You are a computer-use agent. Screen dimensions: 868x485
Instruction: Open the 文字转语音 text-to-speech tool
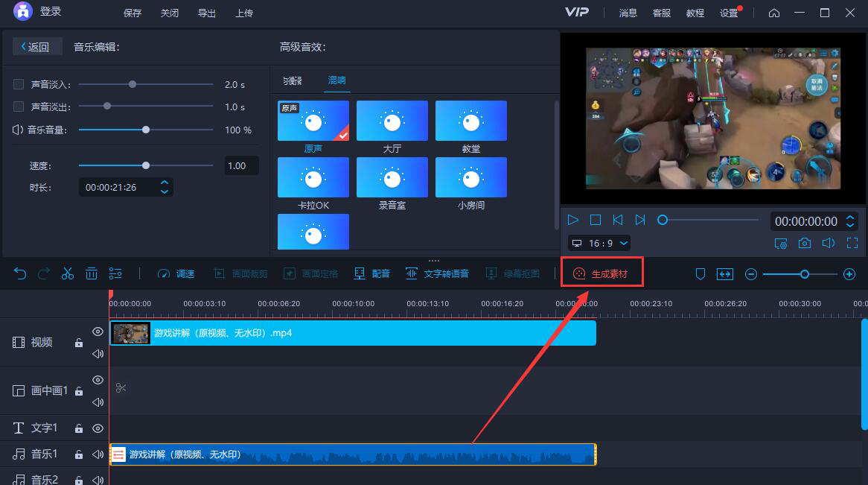point(437,274)
